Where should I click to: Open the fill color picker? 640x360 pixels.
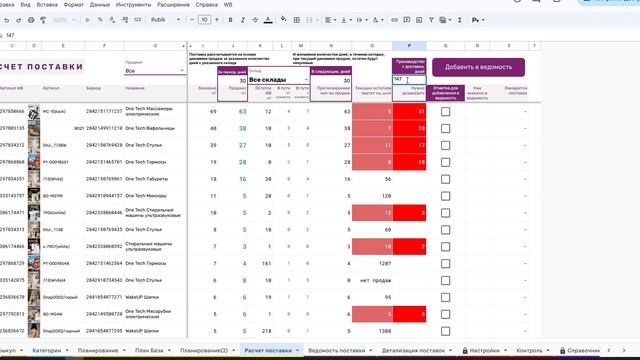(284, 20)
